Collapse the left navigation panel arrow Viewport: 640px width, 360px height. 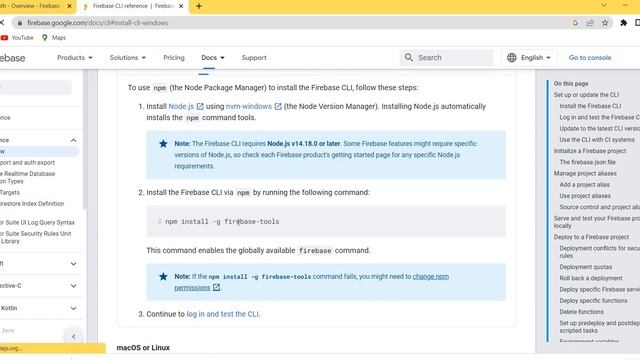coord(73,337)
